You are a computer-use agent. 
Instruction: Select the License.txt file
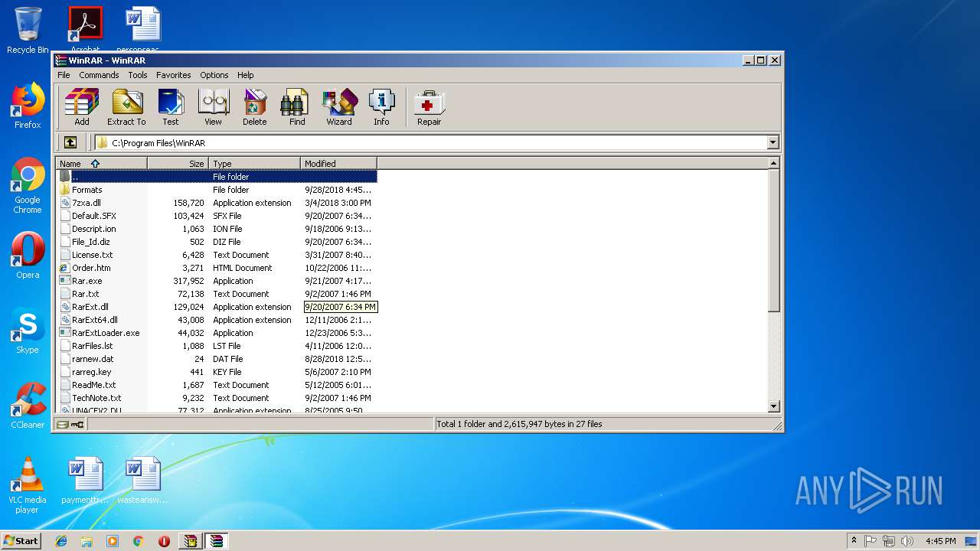(x=218, y=255)
